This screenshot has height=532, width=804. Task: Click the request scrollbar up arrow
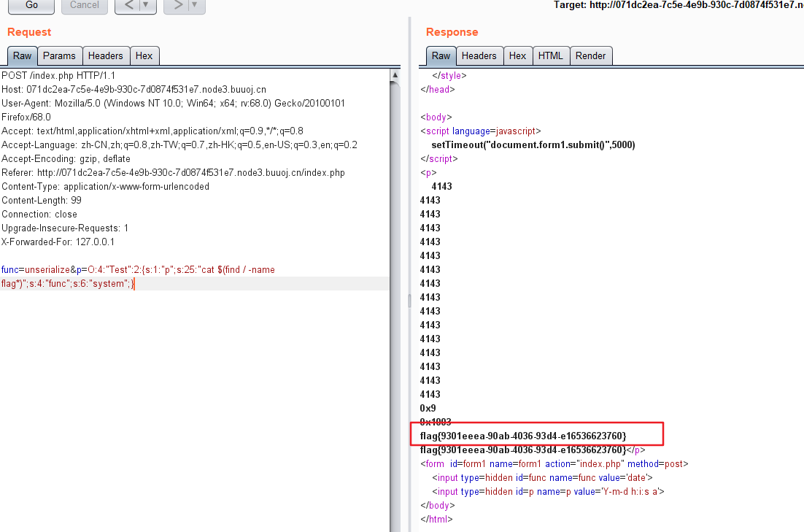point(395,75)
